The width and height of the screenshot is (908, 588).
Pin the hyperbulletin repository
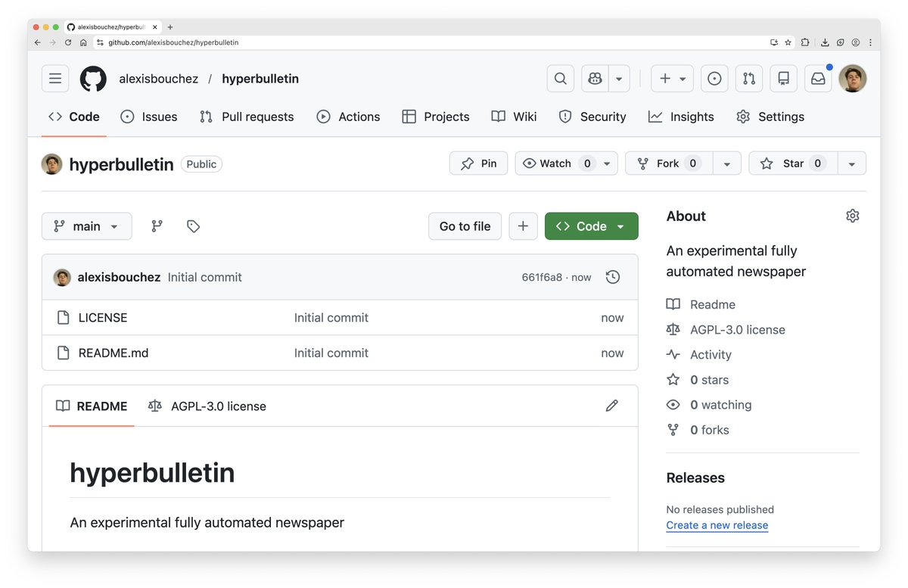coord(479,163)
